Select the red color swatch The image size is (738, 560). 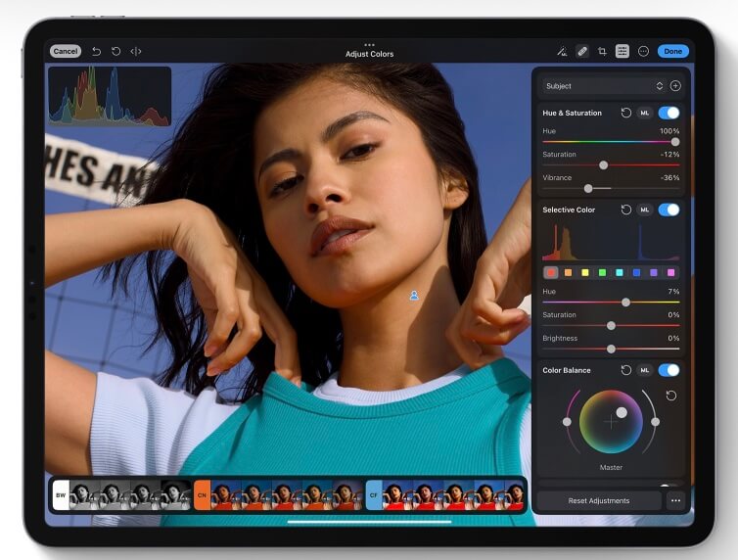coord(551,272)
